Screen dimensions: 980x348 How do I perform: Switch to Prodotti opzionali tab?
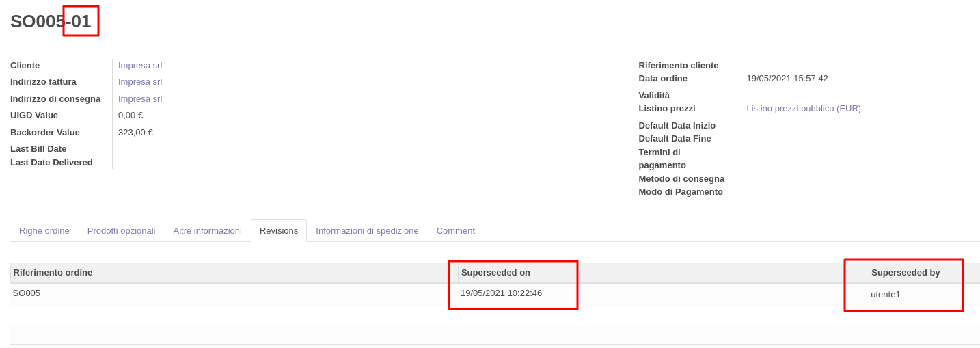(121, 230)
